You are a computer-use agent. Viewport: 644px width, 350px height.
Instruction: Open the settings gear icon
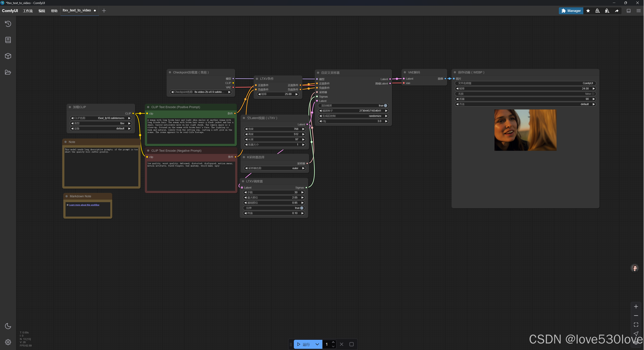pos(8,342)
